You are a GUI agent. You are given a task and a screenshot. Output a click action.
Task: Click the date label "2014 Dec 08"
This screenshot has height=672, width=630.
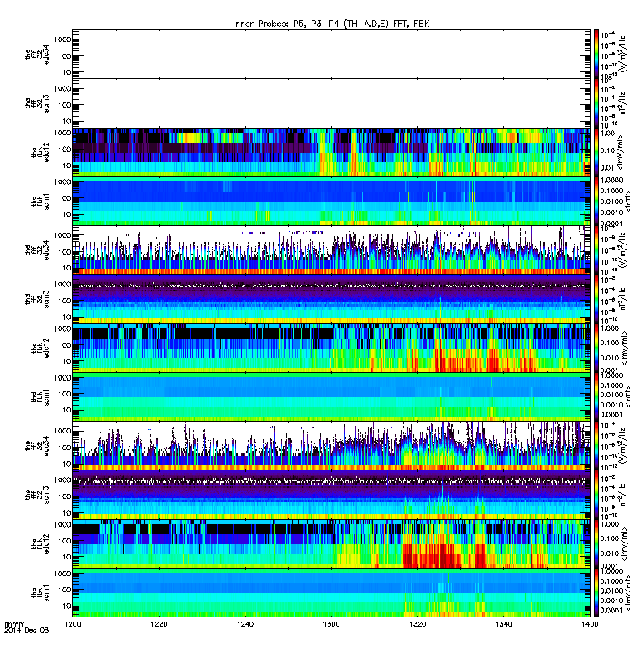coord(26,630)
